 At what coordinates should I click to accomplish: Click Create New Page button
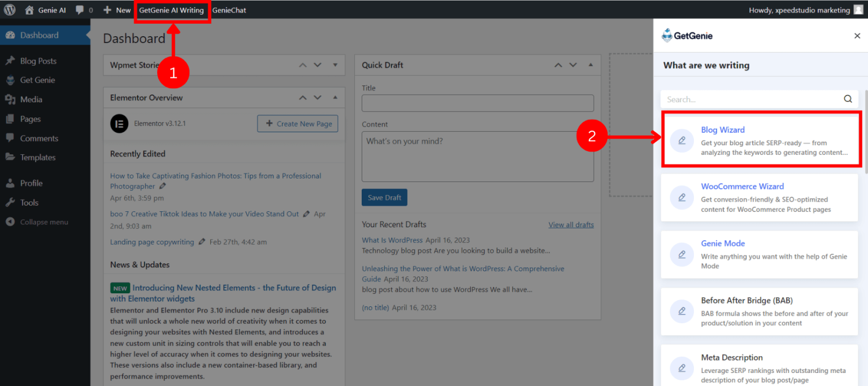pyautogui.click(x=298, y=124)
